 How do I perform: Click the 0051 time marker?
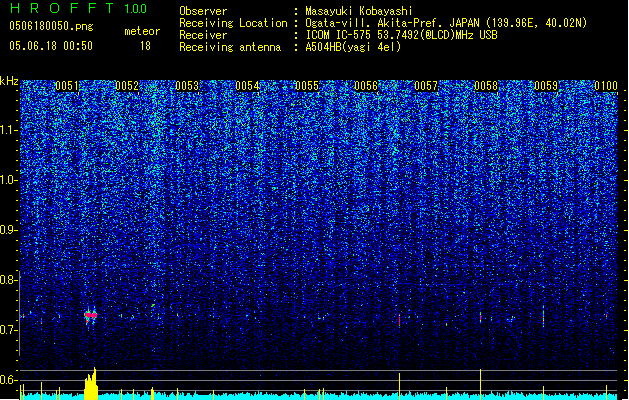[x=67, y=86]
